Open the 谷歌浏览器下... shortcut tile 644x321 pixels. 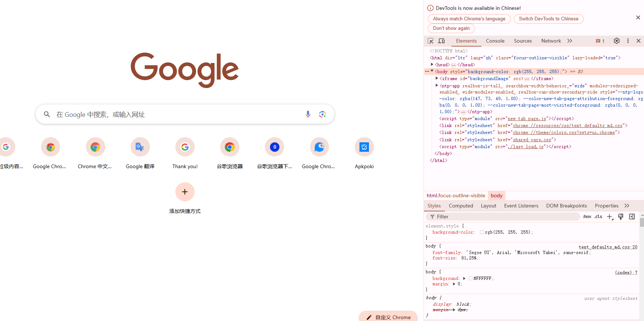tap(274, 154)
